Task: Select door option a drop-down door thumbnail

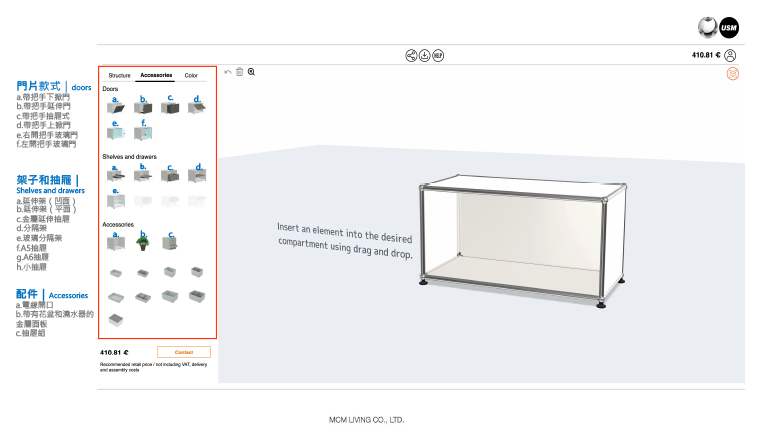Action: click(x=117, y=106)
